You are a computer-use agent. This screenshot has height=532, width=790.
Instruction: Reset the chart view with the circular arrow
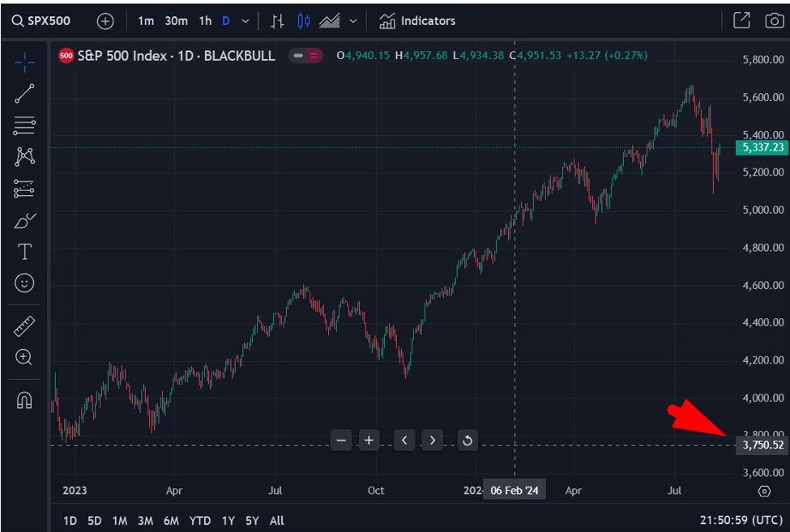[468, 440]
